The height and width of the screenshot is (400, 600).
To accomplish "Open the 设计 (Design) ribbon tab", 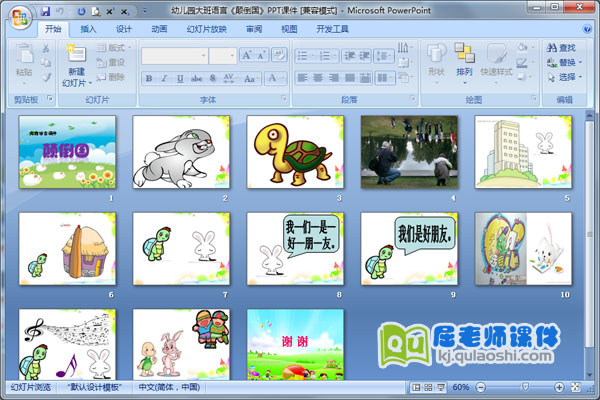I will (124, 29).
